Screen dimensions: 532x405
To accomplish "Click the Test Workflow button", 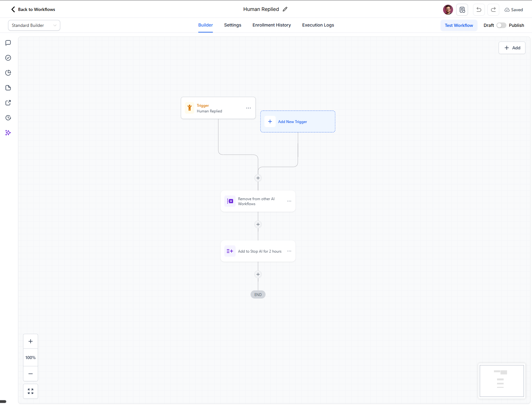I will click(459, 25).
